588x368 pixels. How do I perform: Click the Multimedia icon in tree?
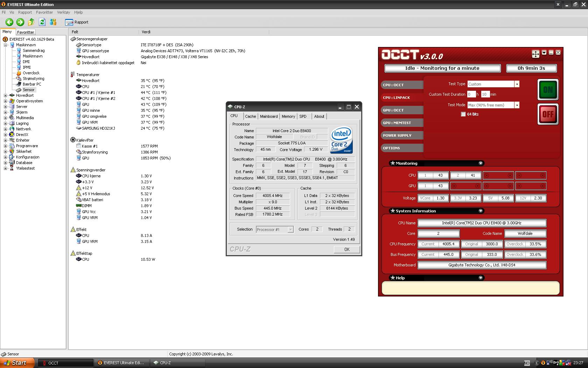pos(12,118)
